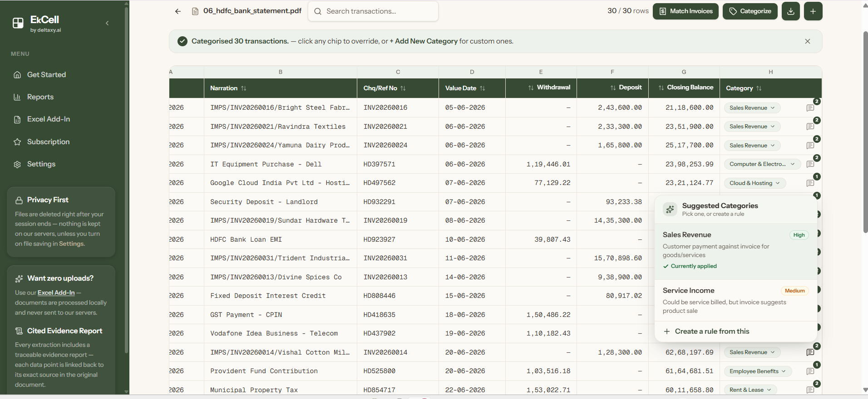Open Get Started in the menu
Viewport: 868px width, 399px height.
[x=46, y=75]
